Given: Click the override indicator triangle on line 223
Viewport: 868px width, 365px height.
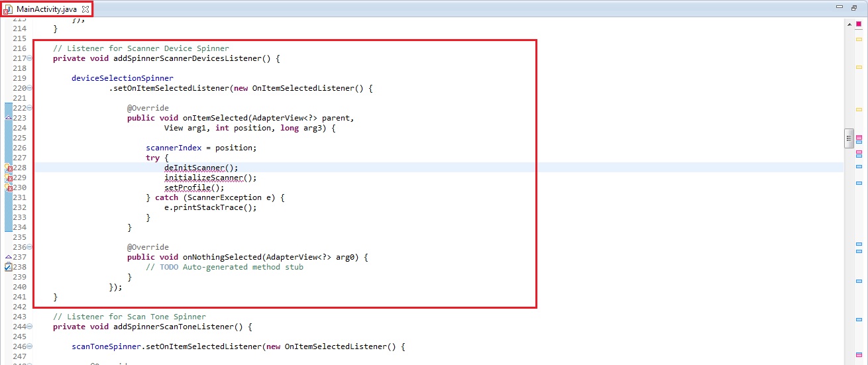Looking at the screenshot, I should tap(9, 118).
